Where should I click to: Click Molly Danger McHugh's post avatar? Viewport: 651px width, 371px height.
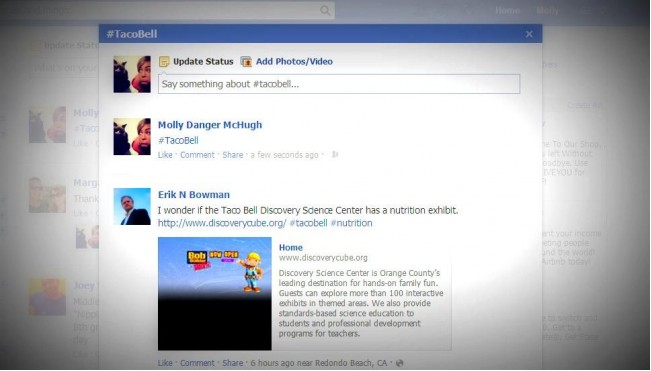132,137
